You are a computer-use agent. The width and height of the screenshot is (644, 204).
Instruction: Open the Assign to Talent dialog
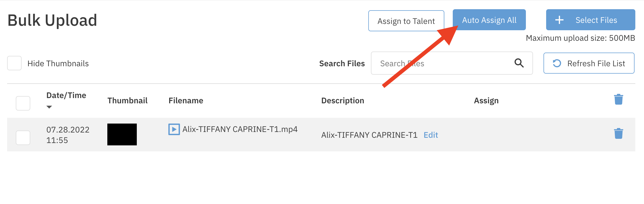pyautogui.click(x=406, y=21)
